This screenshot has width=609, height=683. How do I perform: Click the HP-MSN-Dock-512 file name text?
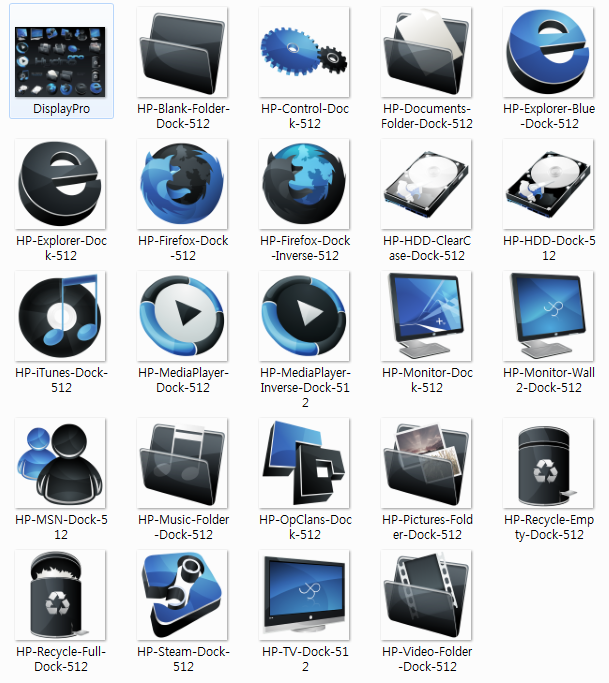[x=61, y=527]
